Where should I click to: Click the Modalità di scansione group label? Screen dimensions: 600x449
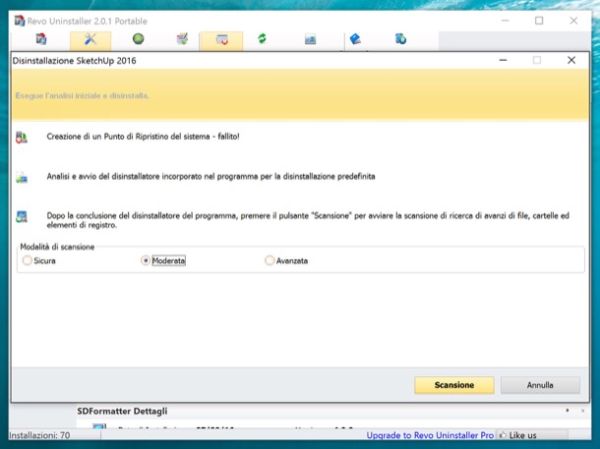(57, 247)
